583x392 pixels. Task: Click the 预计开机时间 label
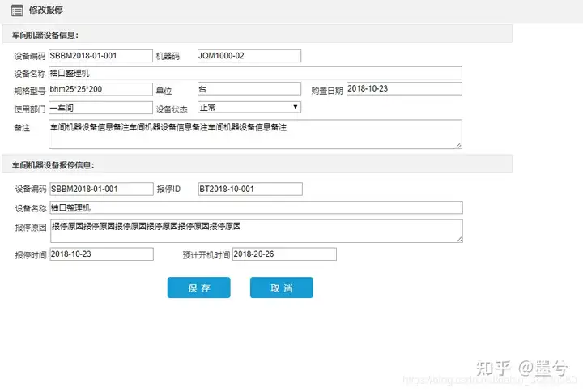coord(206,255)
